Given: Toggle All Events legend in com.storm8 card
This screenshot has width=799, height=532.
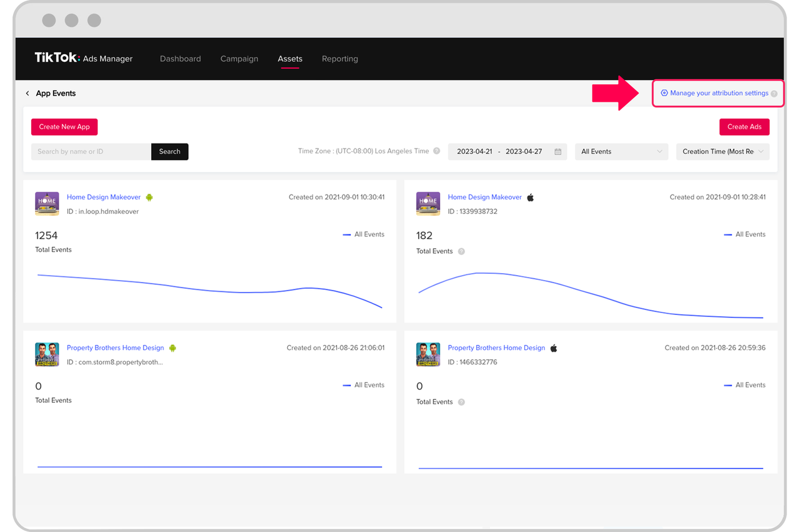Looking at the screenshot, I should pos(363,385).
